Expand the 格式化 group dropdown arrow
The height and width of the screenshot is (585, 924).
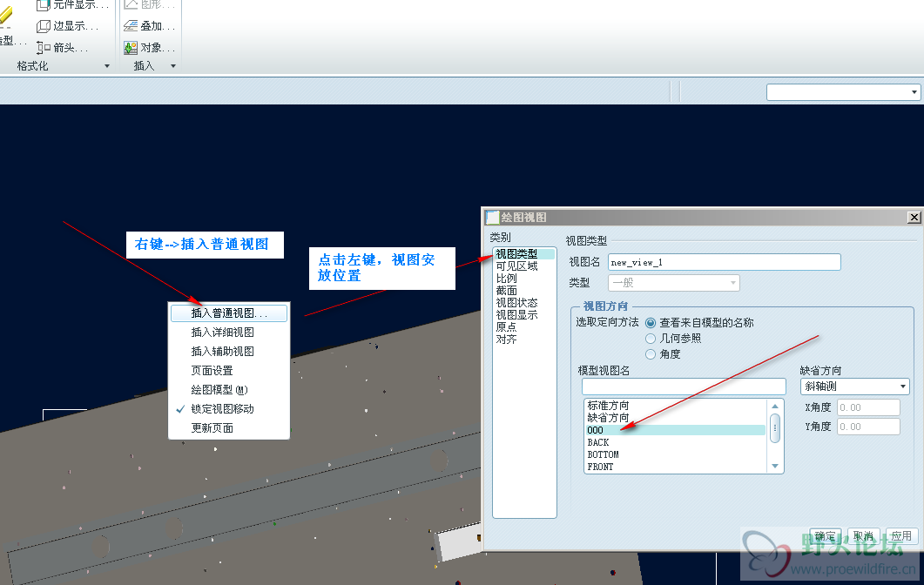[x=106, y=66]
